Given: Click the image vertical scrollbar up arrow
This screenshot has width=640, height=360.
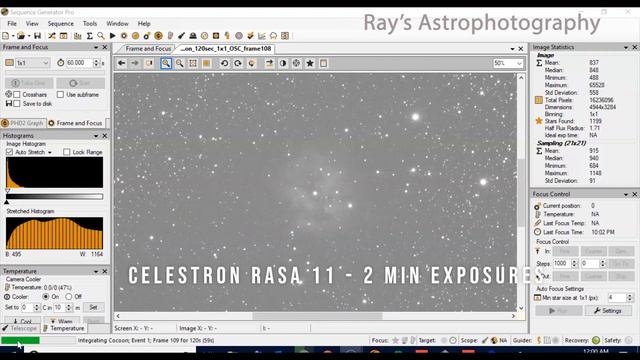Looking at the screenshot, I should coord(521,78).
